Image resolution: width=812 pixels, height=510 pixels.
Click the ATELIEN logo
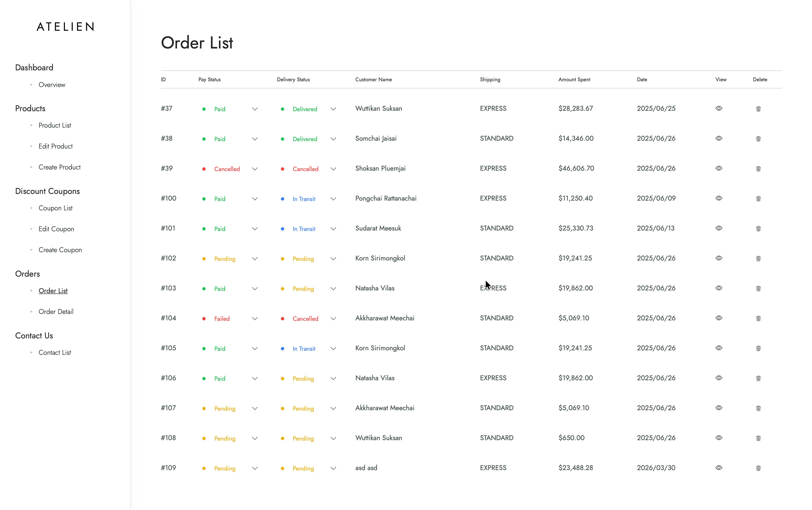65,27
